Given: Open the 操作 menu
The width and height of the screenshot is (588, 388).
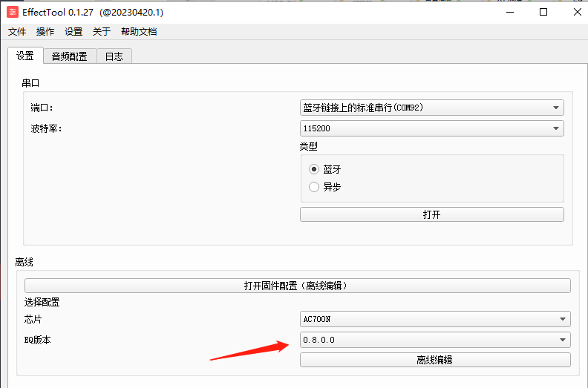Looking at the screenshot, I should 45,32.
